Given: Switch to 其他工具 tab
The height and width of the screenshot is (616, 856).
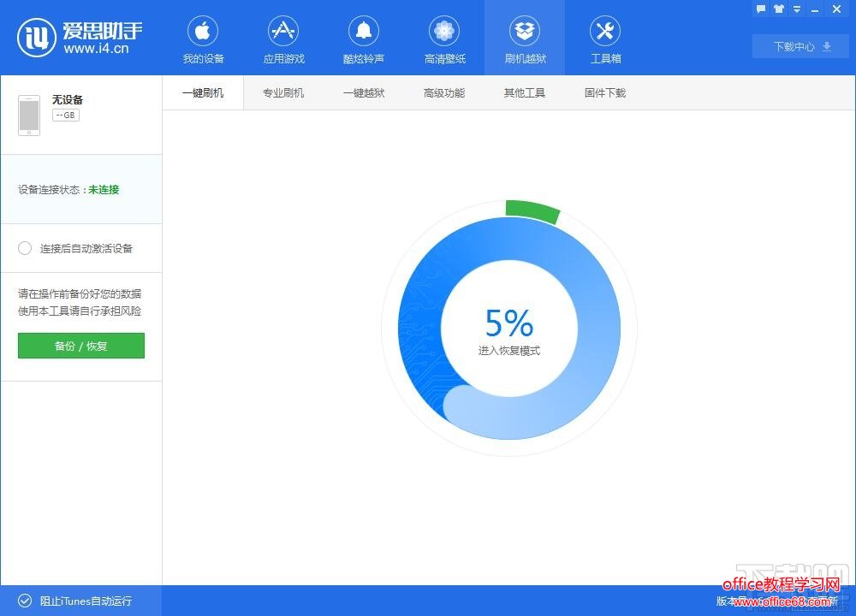Looking at the screenshot, I should pyautogui.click(x=525, y=92).
